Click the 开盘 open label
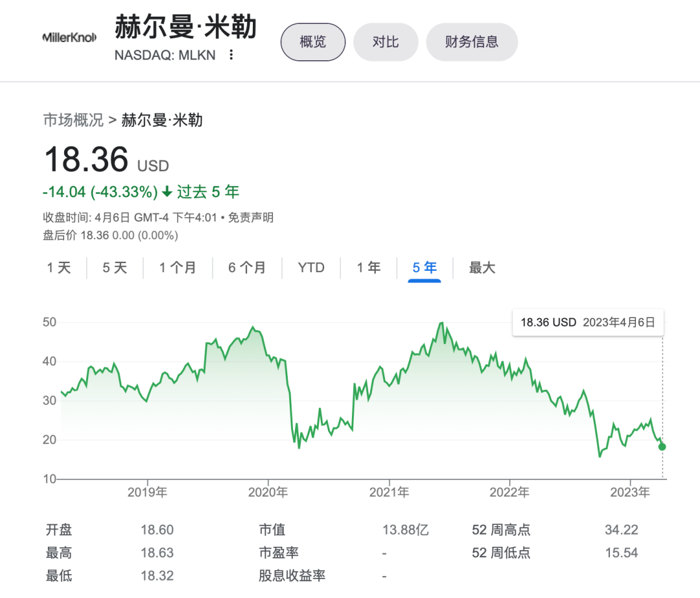This screenshot has width=700, height=598. (59, 530)
